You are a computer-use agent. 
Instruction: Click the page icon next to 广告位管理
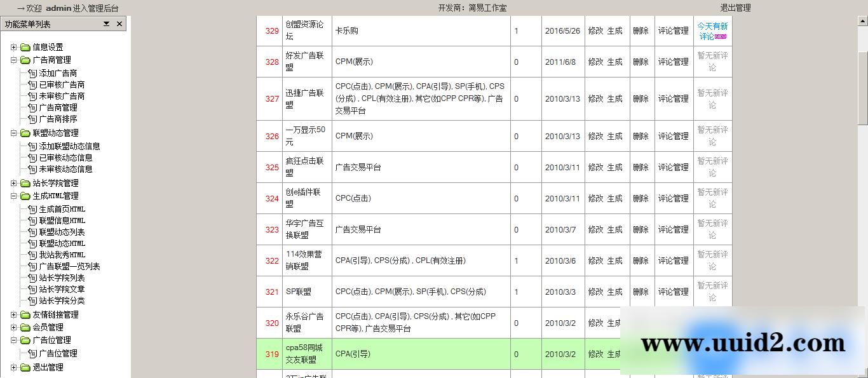pos(32,353)
